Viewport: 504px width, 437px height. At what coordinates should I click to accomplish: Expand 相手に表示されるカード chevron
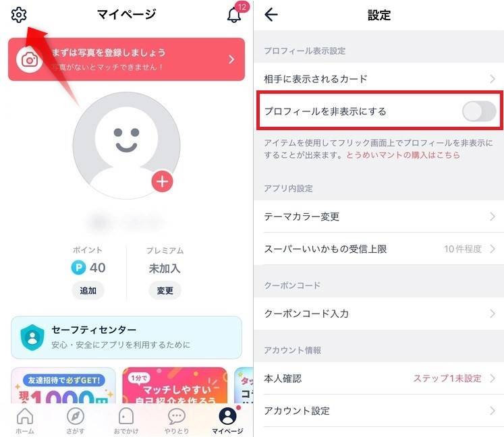(x=492, y=79)
